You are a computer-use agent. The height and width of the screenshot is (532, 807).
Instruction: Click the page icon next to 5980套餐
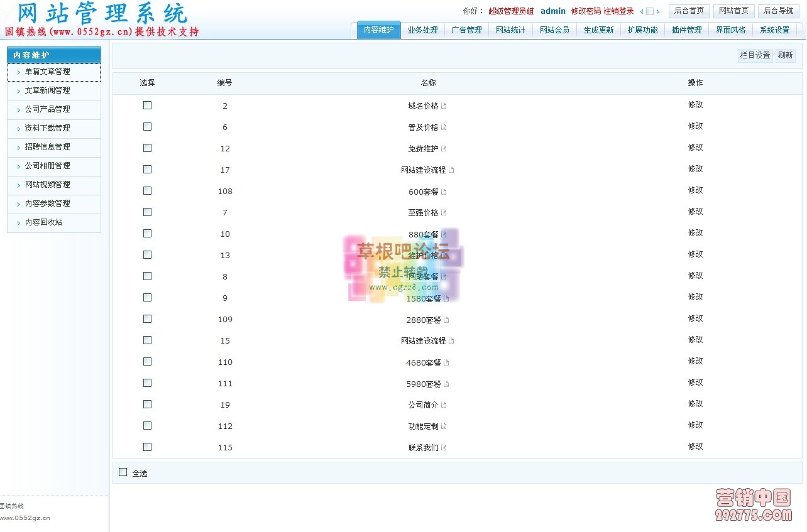446,384
